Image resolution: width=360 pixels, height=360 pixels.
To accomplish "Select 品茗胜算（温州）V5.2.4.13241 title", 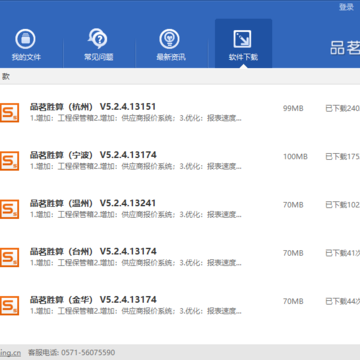I will tap(93, 203).
